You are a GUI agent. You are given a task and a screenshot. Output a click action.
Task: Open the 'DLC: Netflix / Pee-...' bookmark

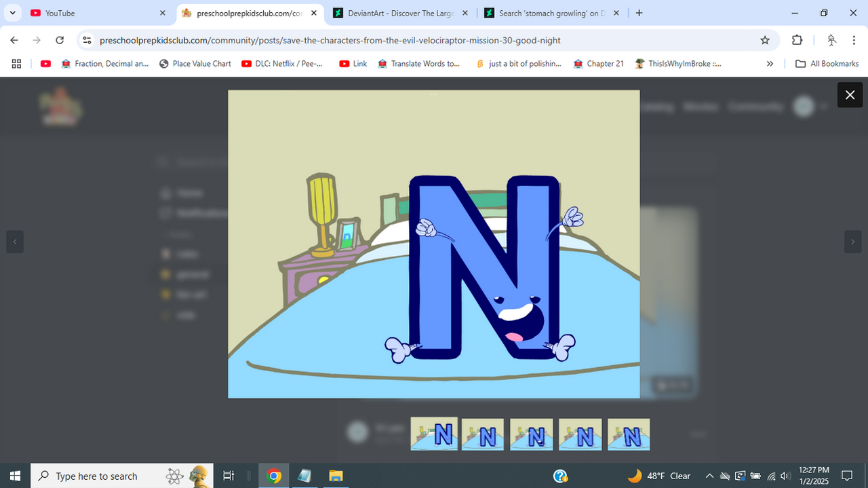(281, 64)
